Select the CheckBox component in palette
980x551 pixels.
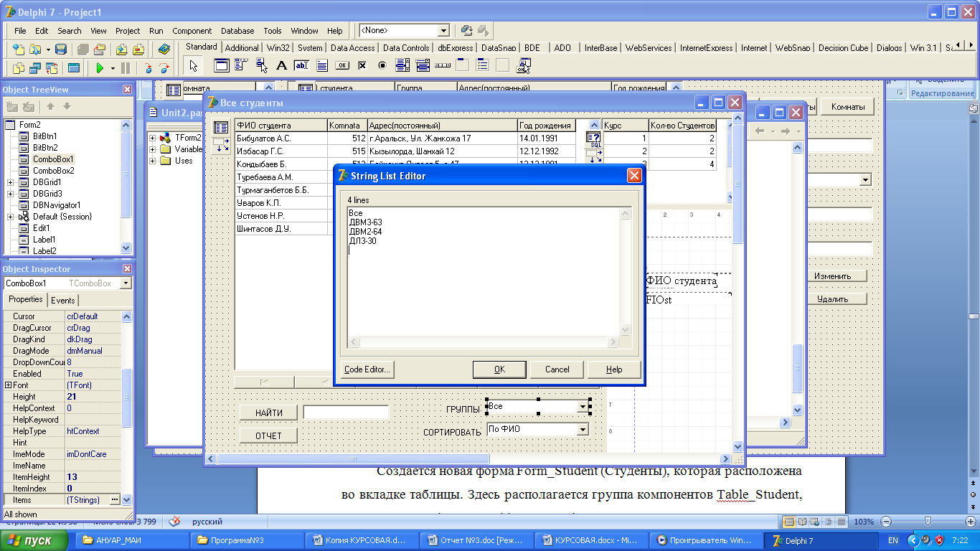(x=362, y=66)
